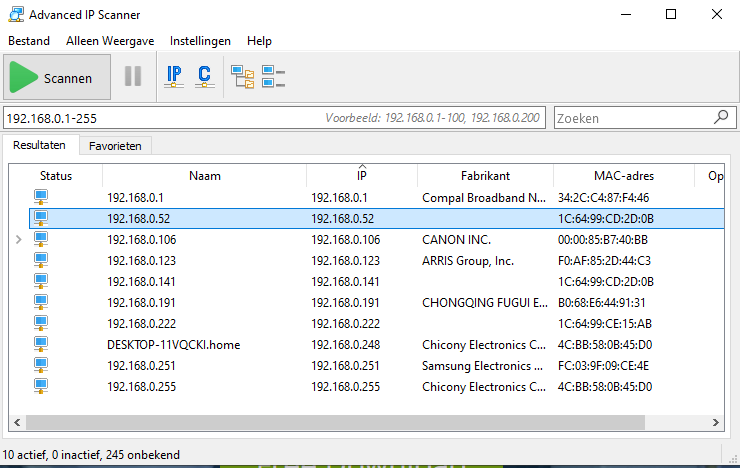Click the IP toolbar icon
This screenshot has width=740, height=468.
[x=174, y=76]
